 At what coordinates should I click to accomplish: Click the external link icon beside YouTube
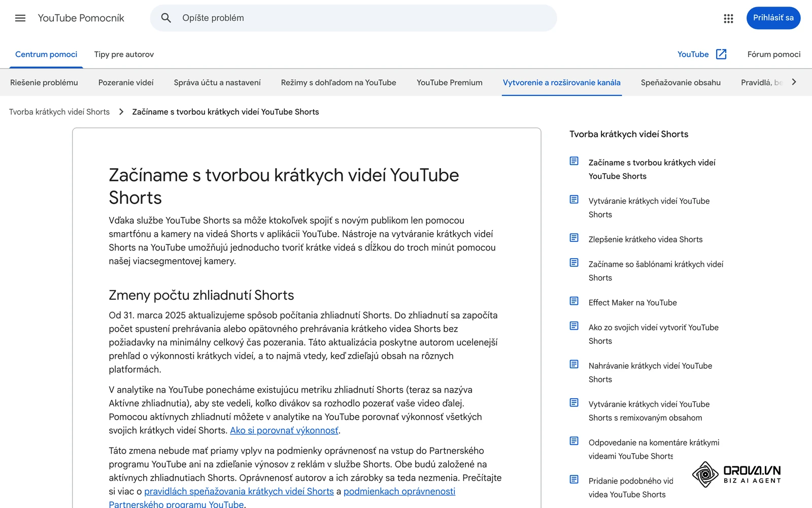[x=721, y=54]
